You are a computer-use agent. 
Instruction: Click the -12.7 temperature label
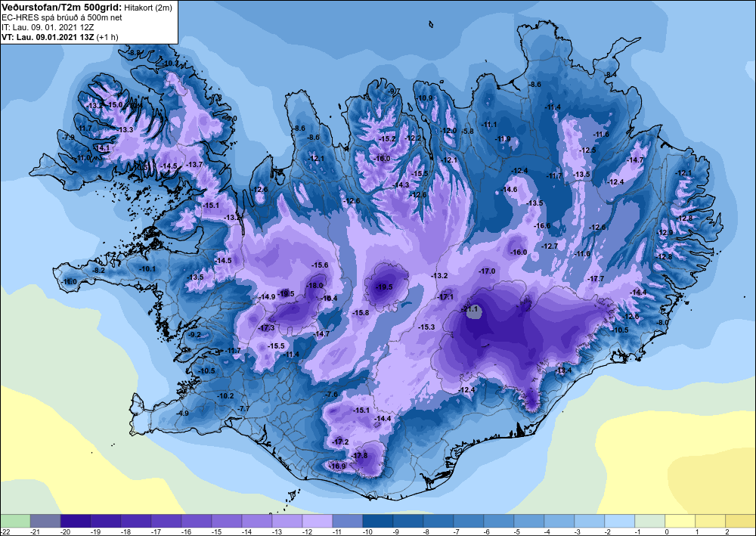(x=550, y=246)
